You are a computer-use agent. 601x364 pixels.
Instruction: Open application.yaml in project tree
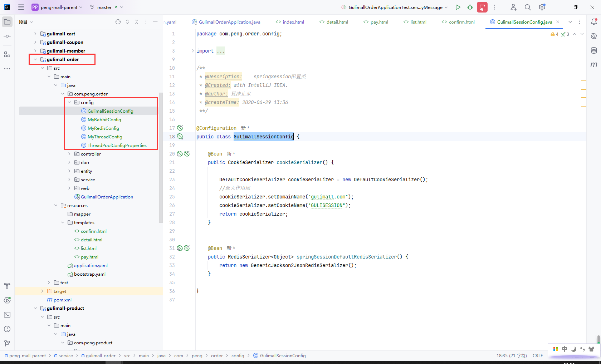point(91,265)
